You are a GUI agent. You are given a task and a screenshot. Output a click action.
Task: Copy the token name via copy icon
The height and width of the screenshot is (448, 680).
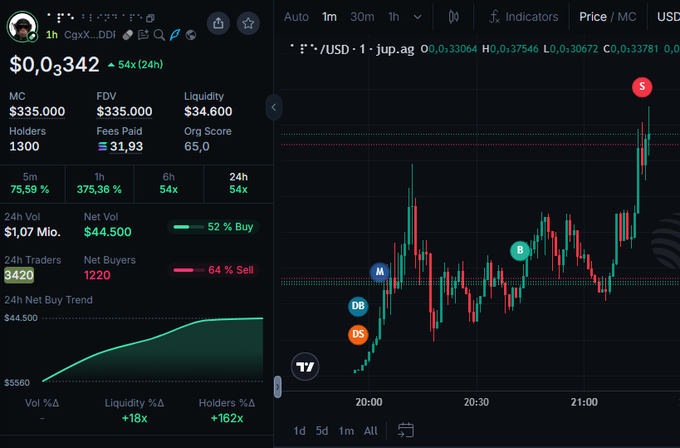click(x=150, y=18)
